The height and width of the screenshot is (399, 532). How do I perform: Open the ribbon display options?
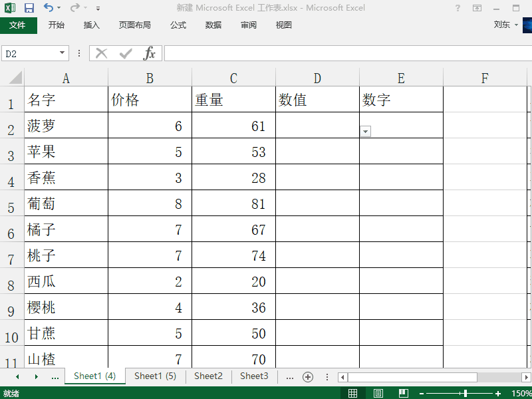click(x=477, y=8)
